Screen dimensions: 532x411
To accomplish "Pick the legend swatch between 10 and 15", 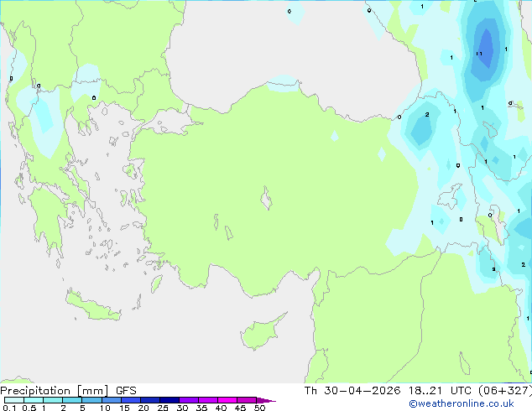I will 111,400.
